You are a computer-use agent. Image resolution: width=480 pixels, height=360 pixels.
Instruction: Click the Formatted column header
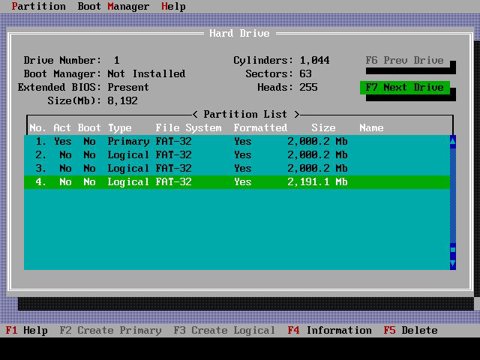[260, 128]
